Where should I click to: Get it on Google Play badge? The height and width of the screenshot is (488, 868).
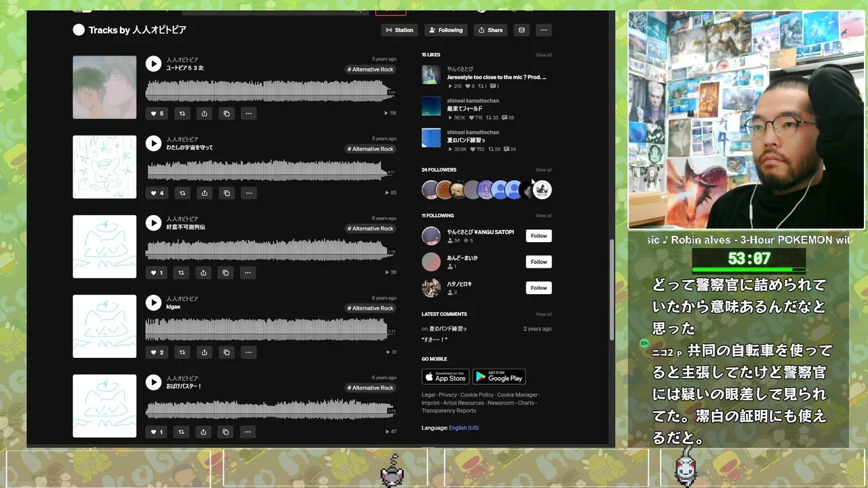coord(498,376)
